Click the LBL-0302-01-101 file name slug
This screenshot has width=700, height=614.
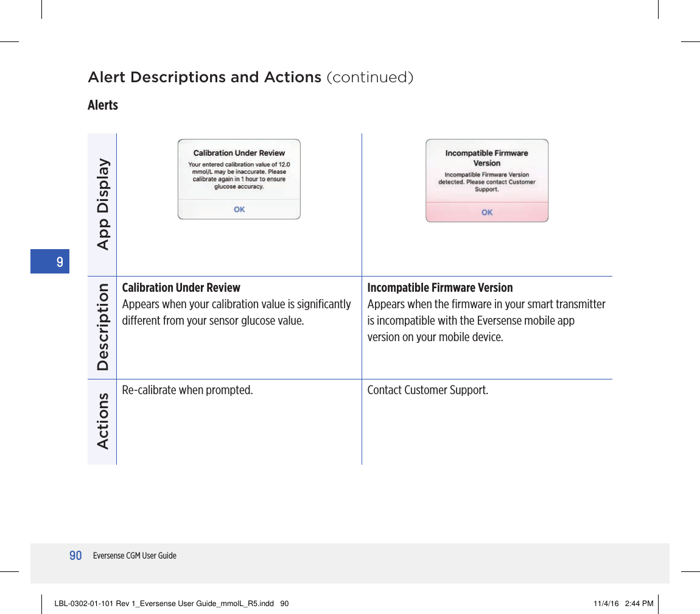[x=172, y=603]
